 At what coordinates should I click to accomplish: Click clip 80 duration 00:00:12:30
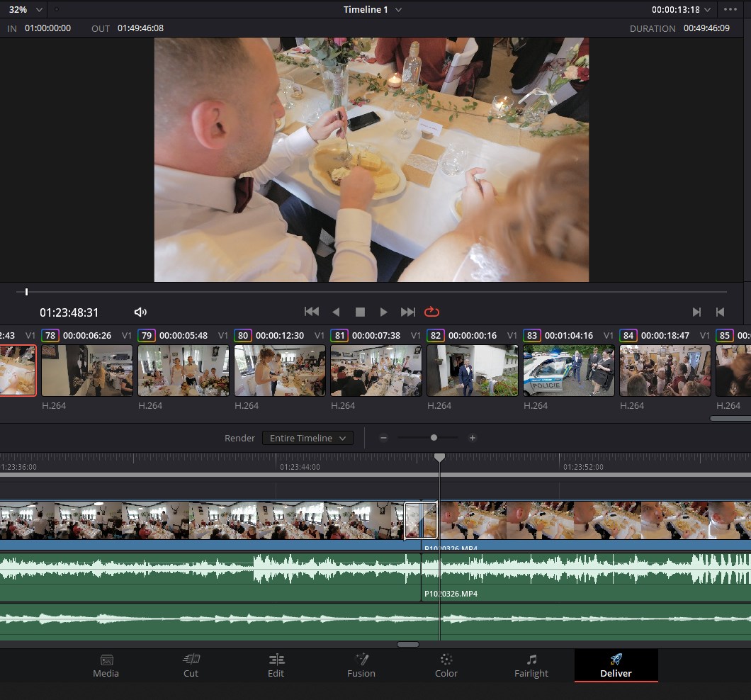tap(280, 335)
